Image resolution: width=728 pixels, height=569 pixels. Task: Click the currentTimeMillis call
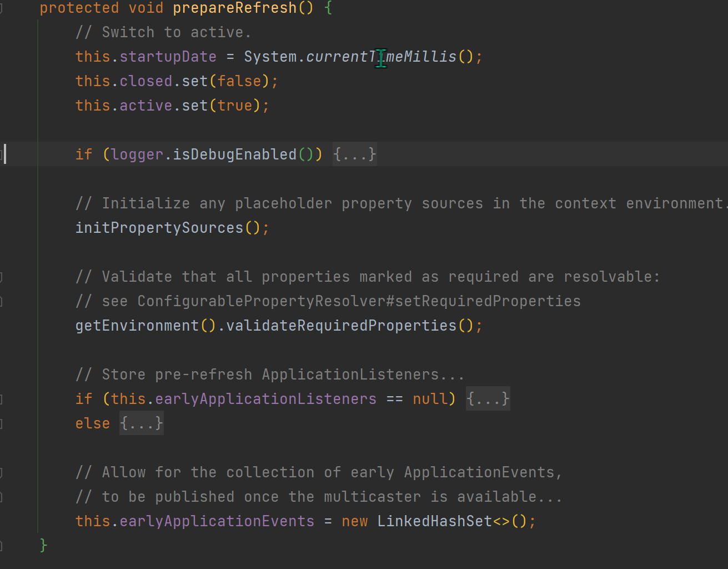pyautogui.click(x=381, y=57)
